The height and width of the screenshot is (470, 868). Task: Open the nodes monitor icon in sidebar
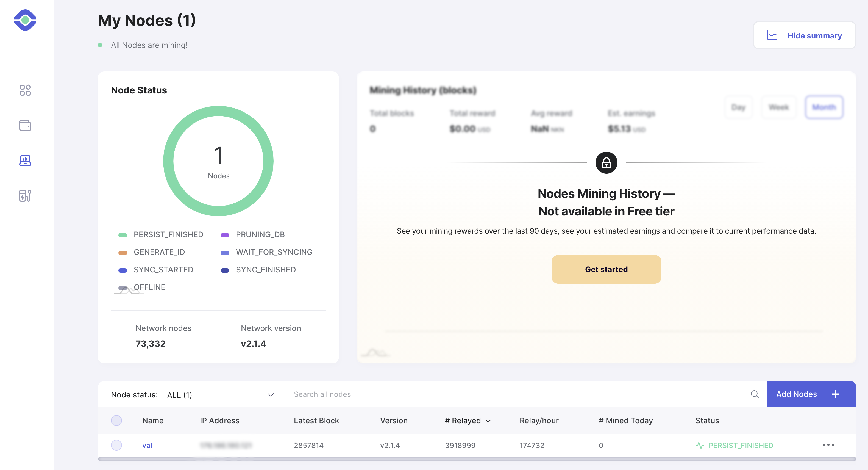coord(25,161)
